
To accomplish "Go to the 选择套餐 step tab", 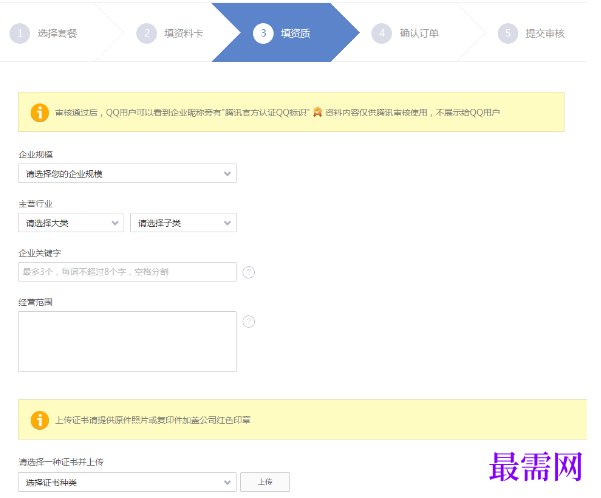I will 57,33.
